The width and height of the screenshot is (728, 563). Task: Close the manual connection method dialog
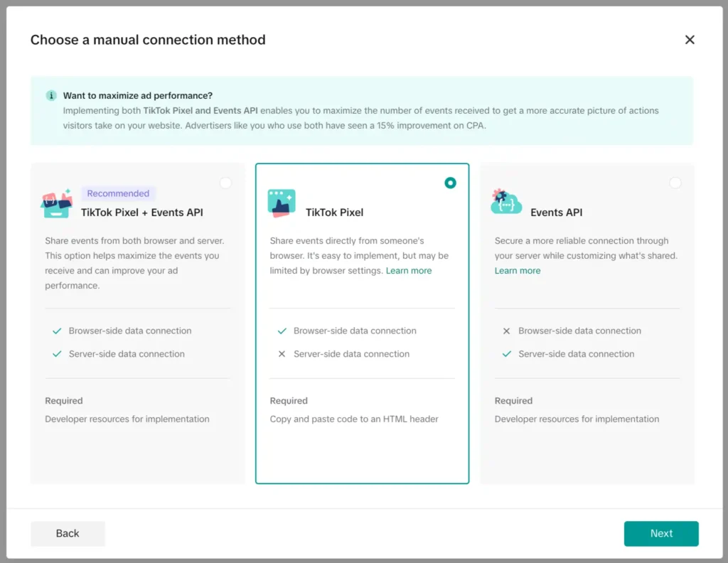coord(690,40)
